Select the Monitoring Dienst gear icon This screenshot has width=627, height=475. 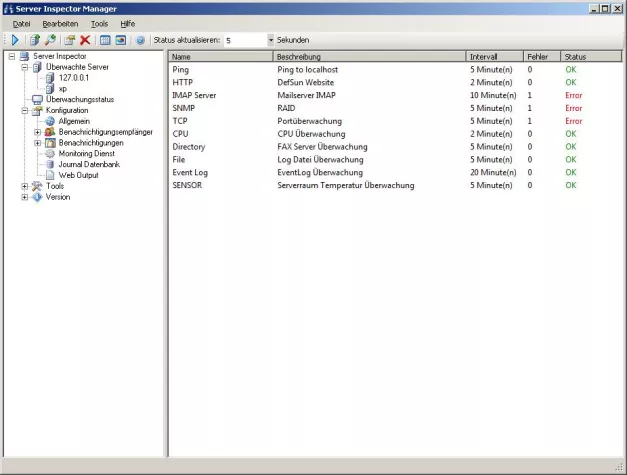[x=50, y=153]
